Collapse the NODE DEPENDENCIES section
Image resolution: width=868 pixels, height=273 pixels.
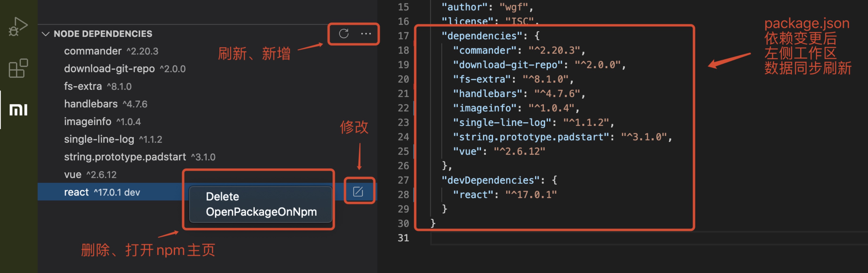coord(45,34)
